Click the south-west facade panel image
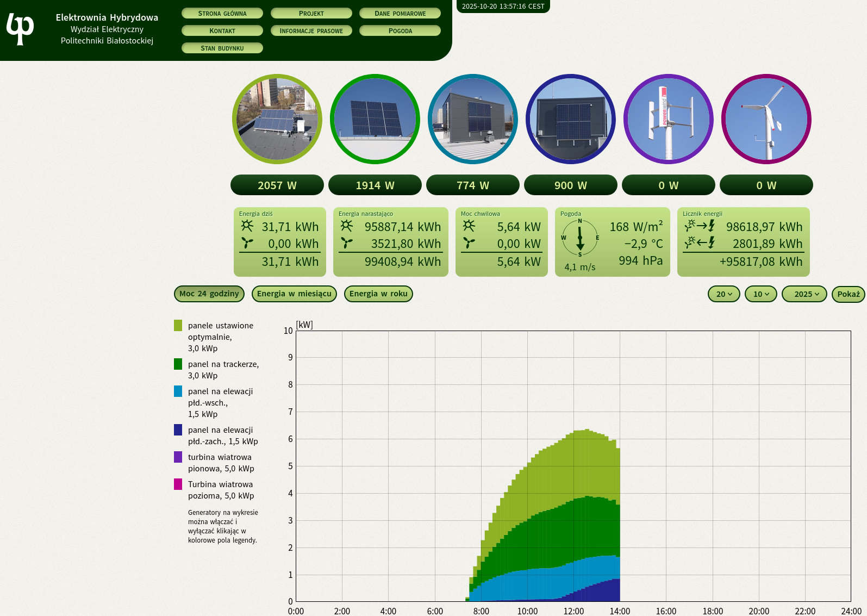Viewport: 867px width, 616px height. pyautogui.click(x=571, y=119)
